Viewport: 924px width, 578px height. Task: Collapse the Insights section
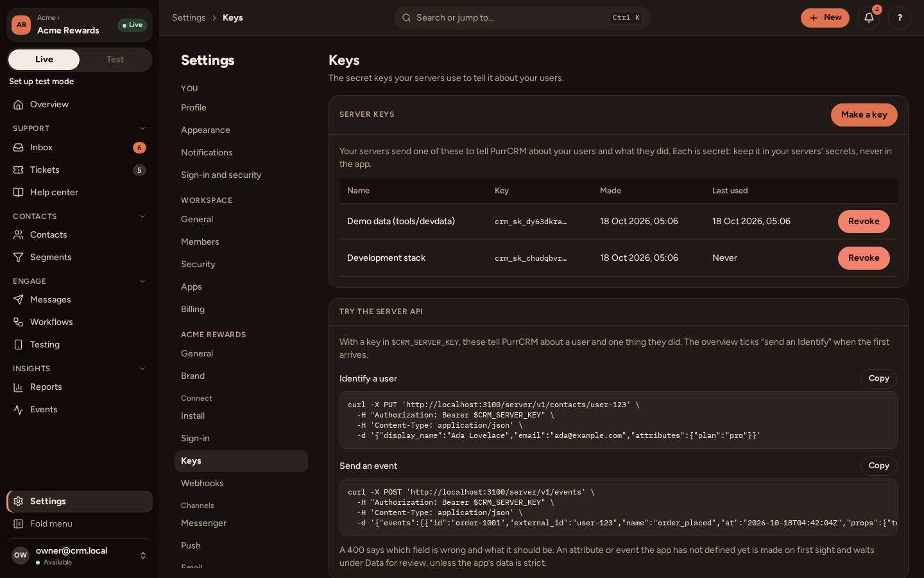point(142,369)
